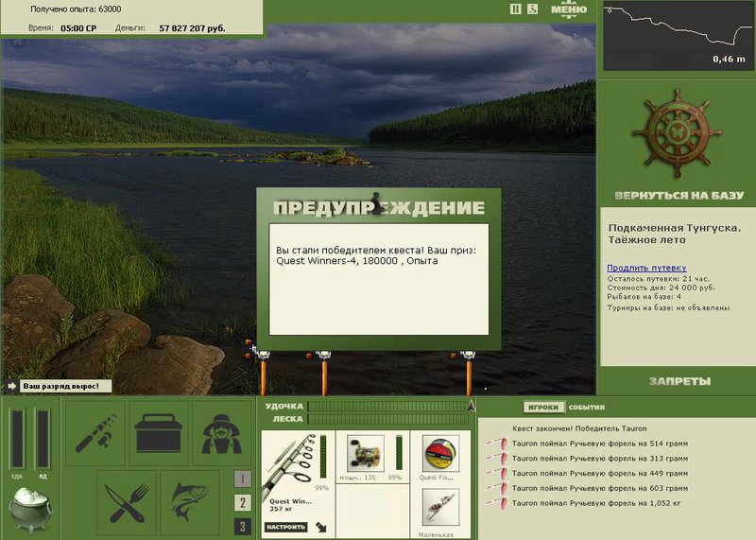Viewport: 756px width, 540px height.
Task: Click the money value 57 827 207 руб.
Action: (x=192, y=28)
